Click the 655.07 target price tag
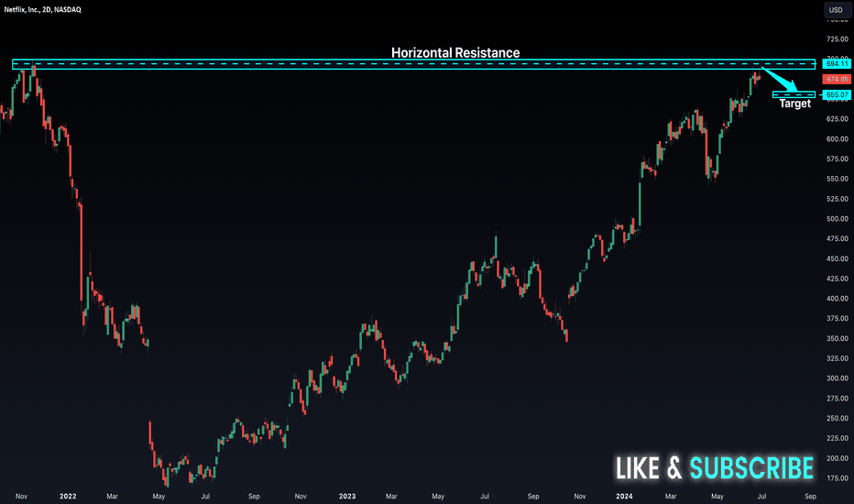Screen dimensions: 854x504 point(837,94)
